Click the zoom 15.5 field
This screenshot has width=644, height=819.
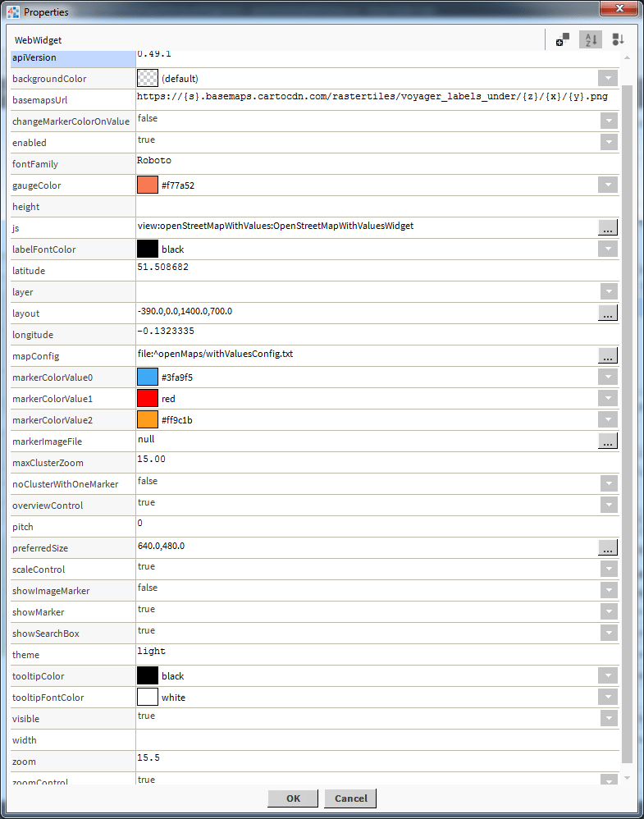(x=377, y=761)
